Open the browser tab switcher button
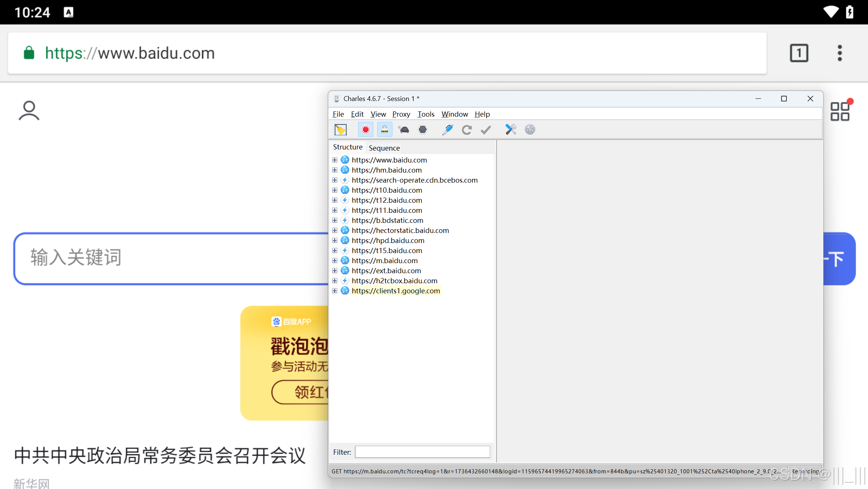 [x=799, y=53]
